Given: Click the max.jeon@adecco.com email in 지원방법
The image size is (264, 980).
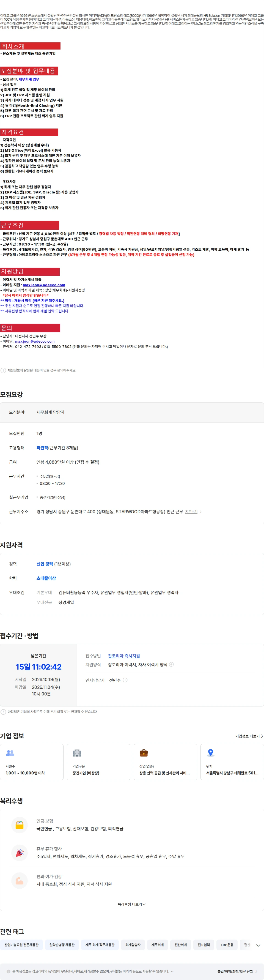Looking at the screenshot, I should pyautogui.click(x=44, y=285).
